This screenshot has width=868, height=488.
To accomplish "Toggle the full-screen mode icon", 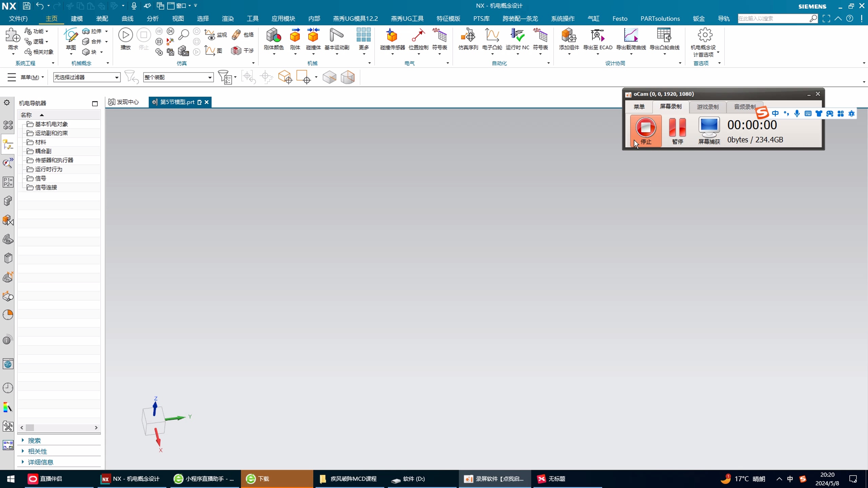I will (x=826, y=19).
